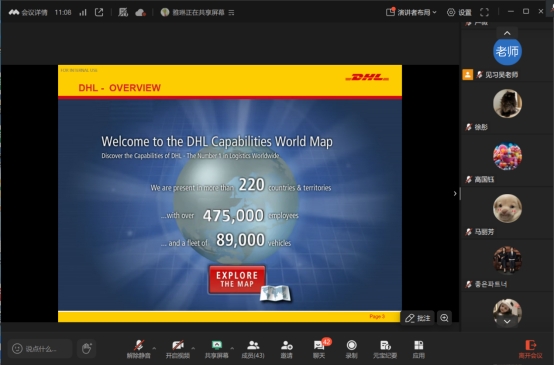The width and height of the screenshot is (554, 366).
Task: Open the 聊天 chat with 42 unread
Action: coord(319,349)
